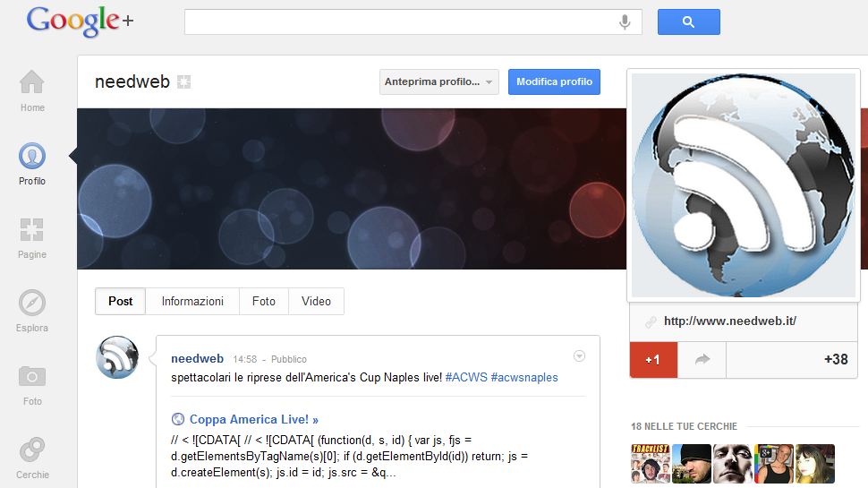The height and width of the screenshot is (488, 868).
Task: Click the Pubblico visibility label
Action: click(x=288, y=359)
